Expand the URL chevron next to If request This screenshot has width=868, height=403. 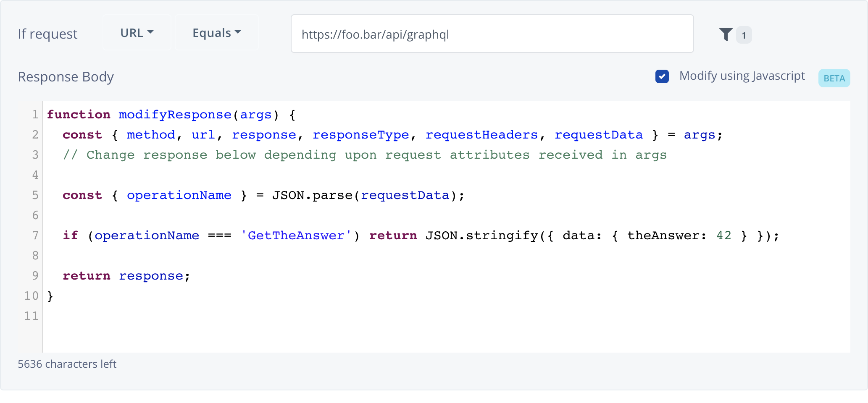coord(151,31)
